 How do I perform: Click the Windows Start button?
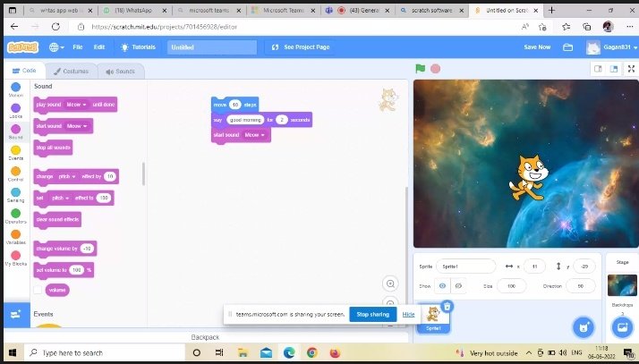pos(13,352)
